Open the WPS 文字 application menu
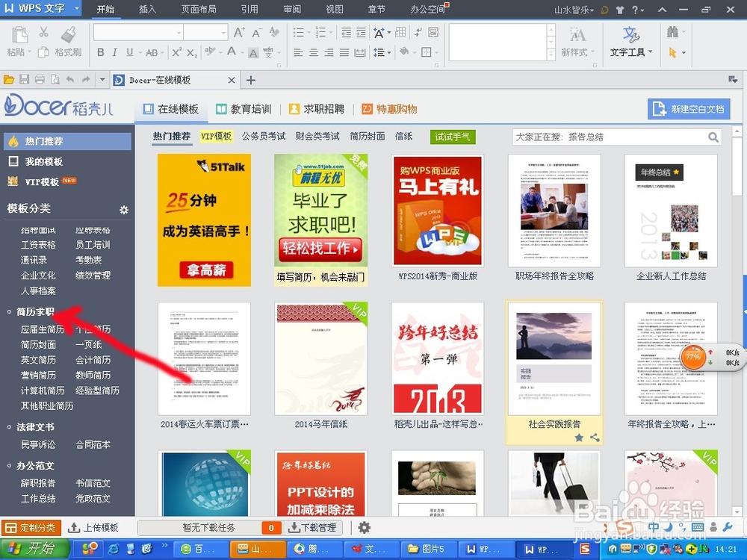Image resolution: width=747 pixels, height=560 pixels. click(x=41, y=8)
